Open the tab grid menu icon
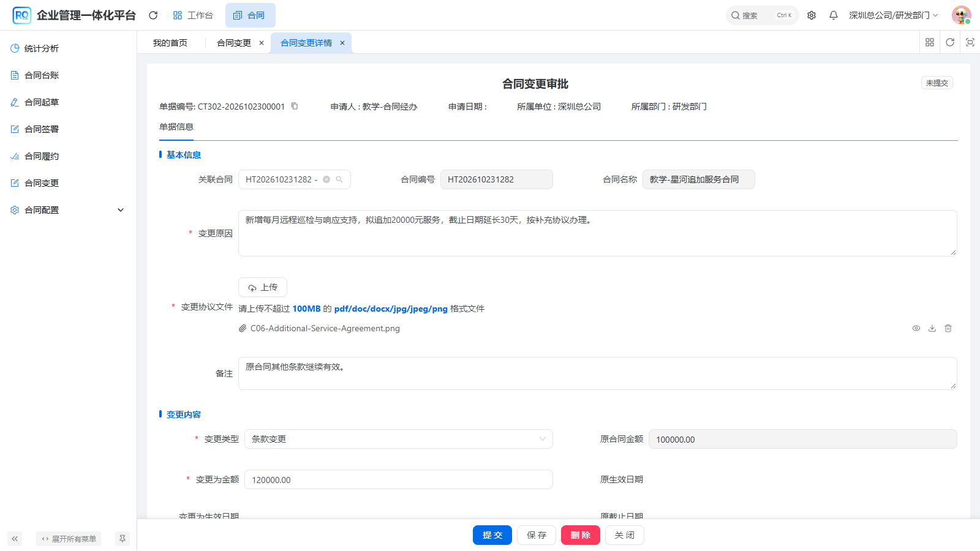Image resolution: width=980 pixels, height=551 pixels. pyautogui.click(x=930, y=42)
